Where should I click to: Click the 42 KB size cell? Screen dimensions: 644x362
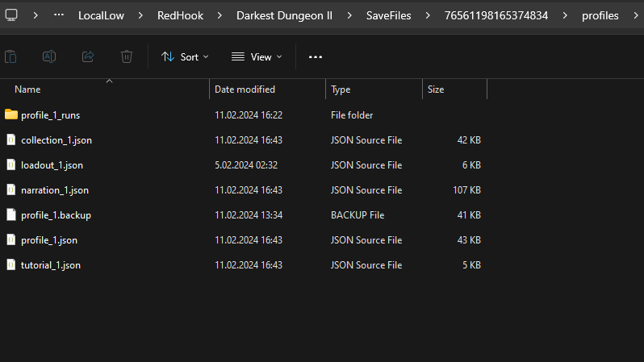pyautogui.click(x=469, y=140)
